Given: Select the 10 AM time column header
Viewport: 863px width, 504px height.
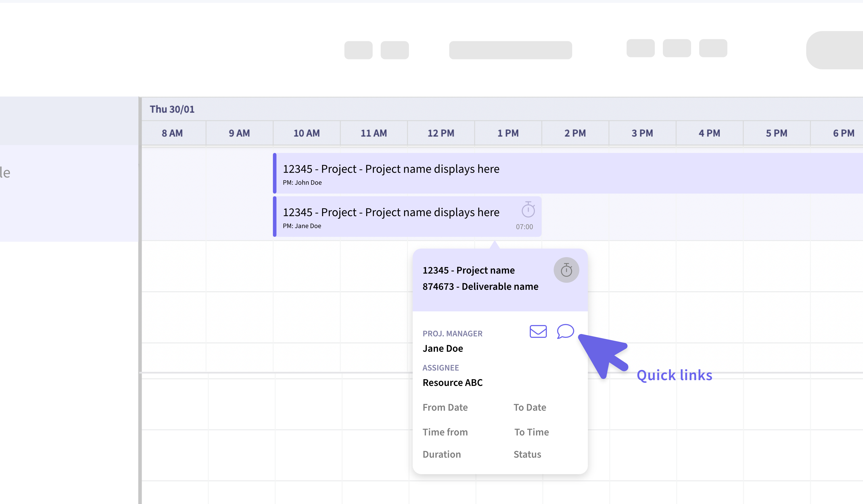Looking at the screenshot, I should 307,133.
